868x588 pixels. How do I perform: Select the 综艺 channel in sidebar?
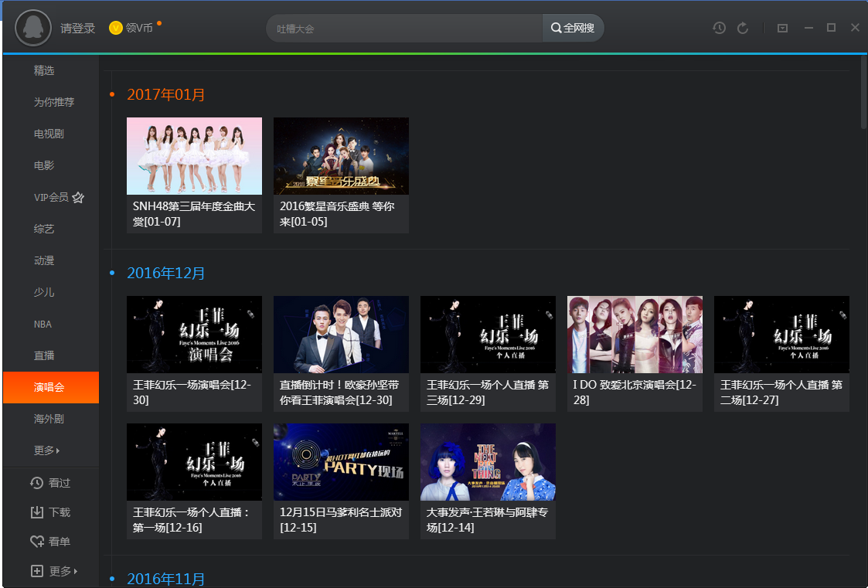click(x=44, y=229)
